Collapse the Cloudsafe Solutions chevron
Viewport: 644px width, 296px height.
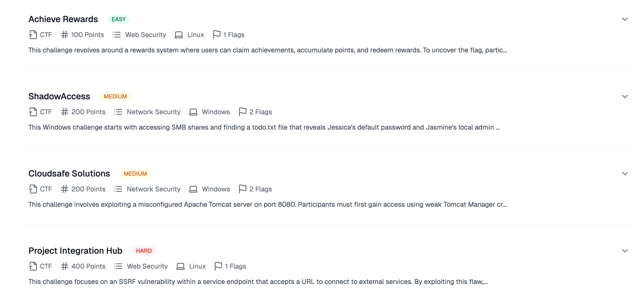pyautogui.click(x=625, y=173)
